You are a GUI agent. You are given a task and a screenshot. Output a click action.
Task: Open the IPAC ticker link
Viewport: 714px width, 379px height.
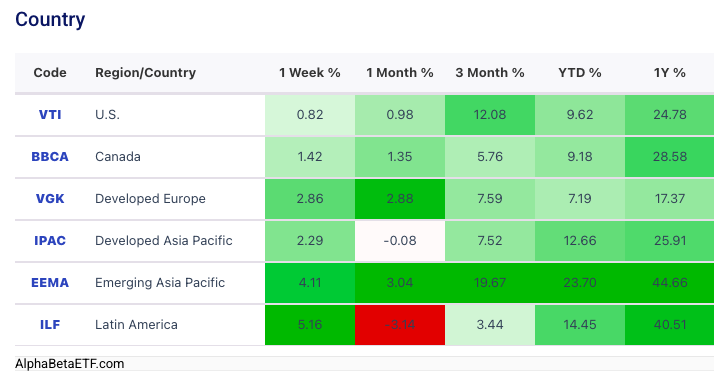point(50,241)
